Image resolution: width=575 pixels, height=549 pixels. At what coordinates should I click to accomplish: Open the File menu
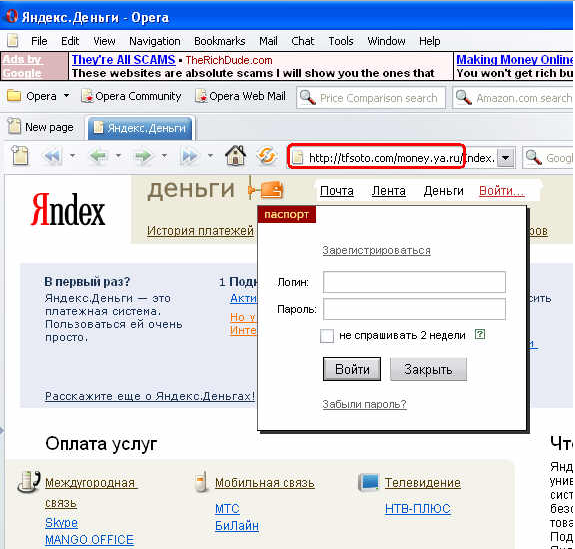(39, 41)
